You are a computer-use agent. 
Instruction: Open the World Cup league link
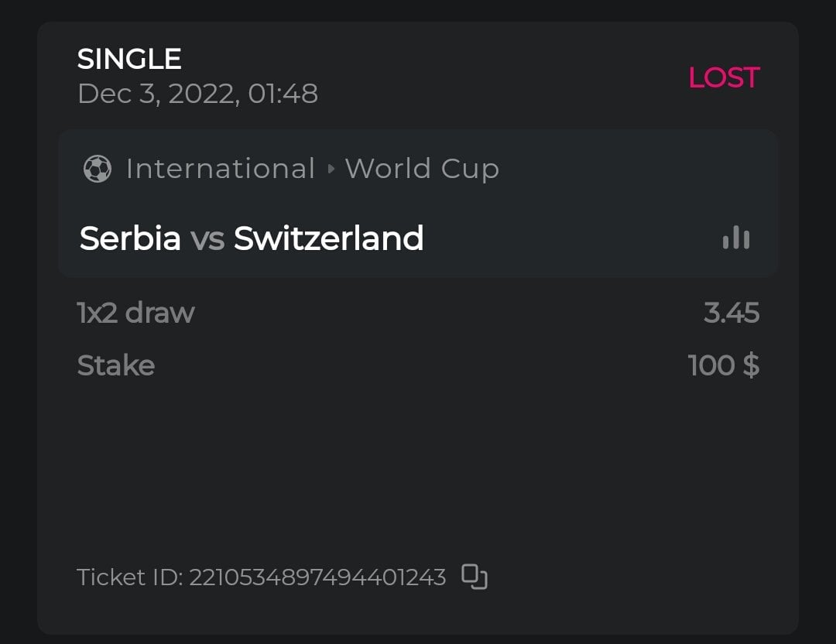click(422, 169)
